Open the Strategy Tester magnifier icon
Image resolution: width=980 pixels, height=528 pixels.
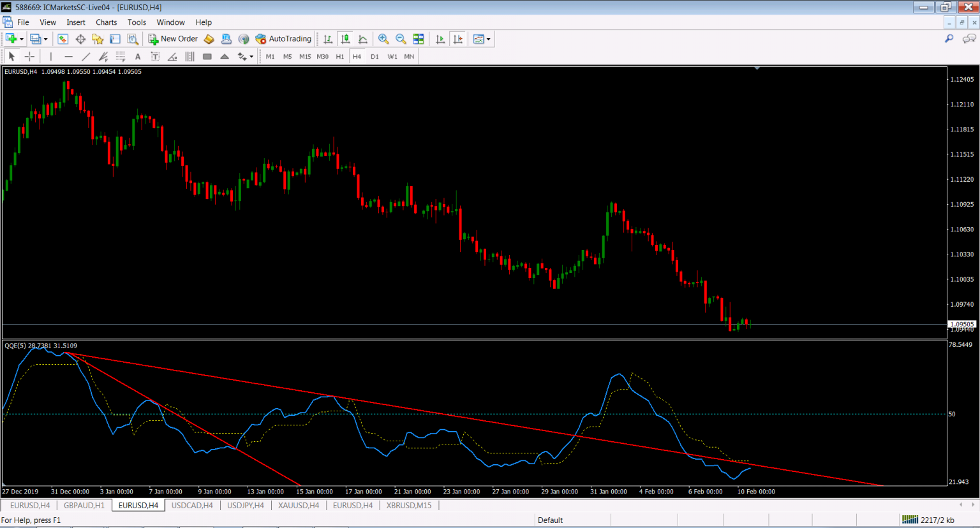click(x=132, y=39)
